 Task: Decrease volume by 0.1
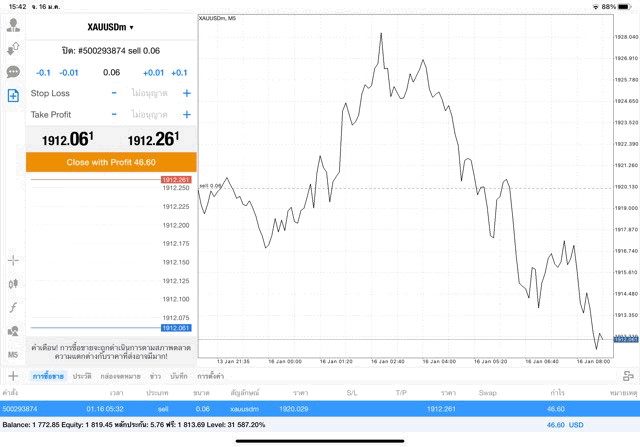pyautogui.click(x=43, y=72)
